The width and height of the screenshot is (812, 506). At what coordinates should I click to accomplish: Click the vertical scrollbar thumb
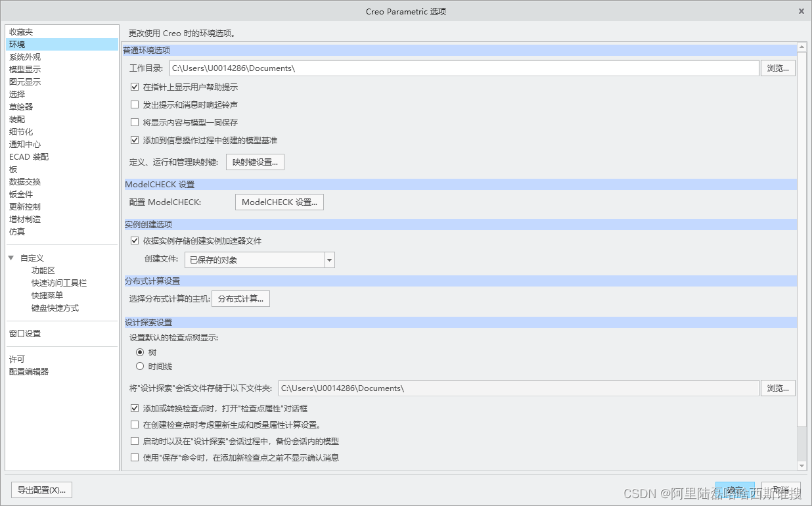801,239
